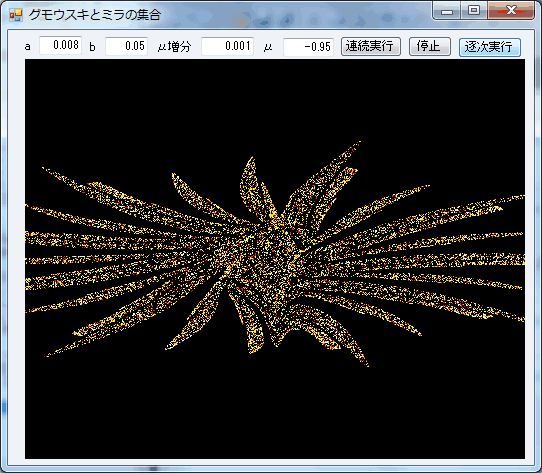
Task: Select the μ value field showing -0.95
Action: [308, 47]
